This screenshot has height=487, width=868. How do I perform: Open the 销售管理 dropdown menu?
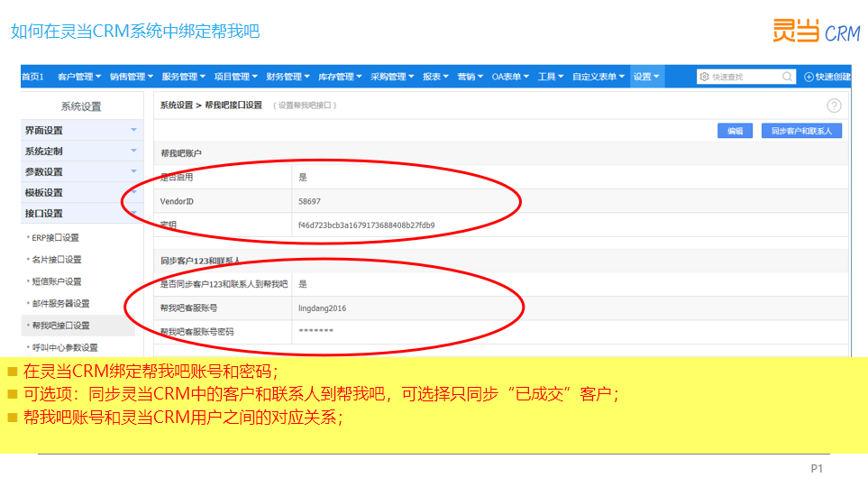tap(132, 77)
